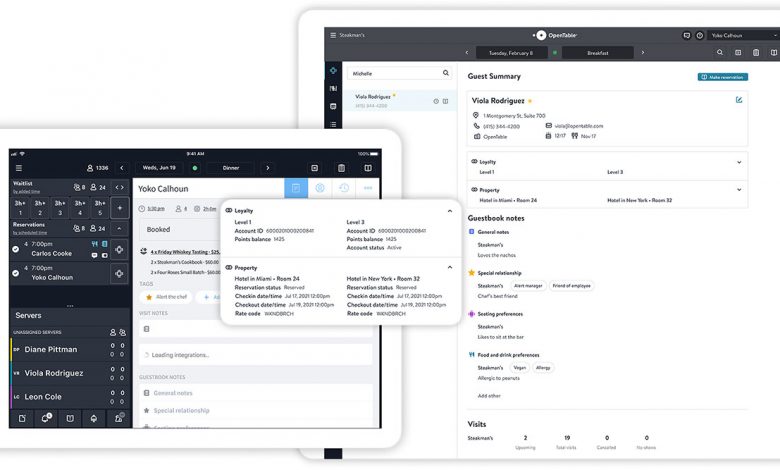Open the 3h+ waitlist slot 1
Image resolution: width=780 pixels, height=470 pixels.
pyautogui.click(x=20, y=207)
